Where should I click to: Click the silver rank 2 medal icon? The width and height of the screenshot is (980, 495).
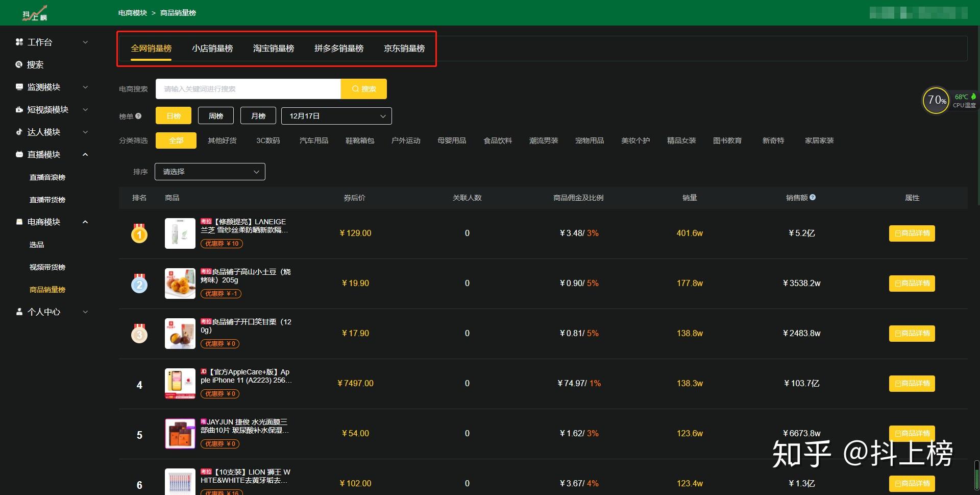coord(139,283)
